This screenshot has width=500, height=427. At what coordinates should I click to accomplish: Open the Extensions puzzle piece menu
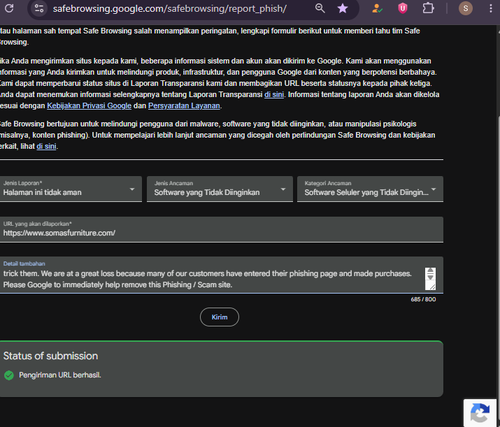click(428, 8)
